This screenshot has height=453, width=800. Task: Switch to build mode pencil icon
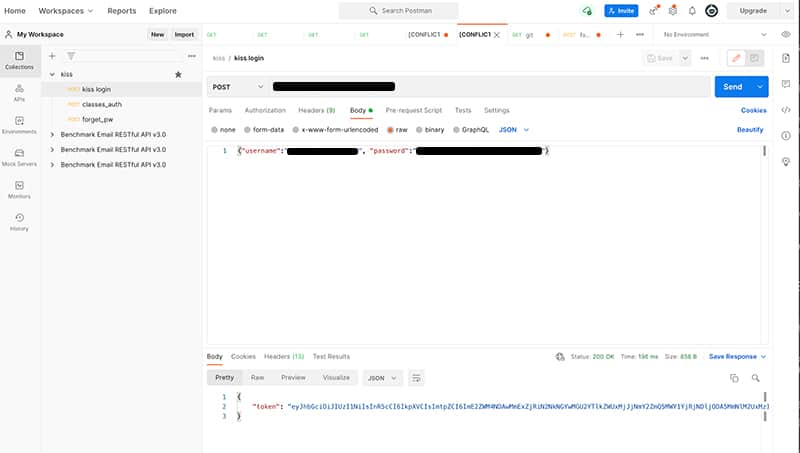pos(736,58)
